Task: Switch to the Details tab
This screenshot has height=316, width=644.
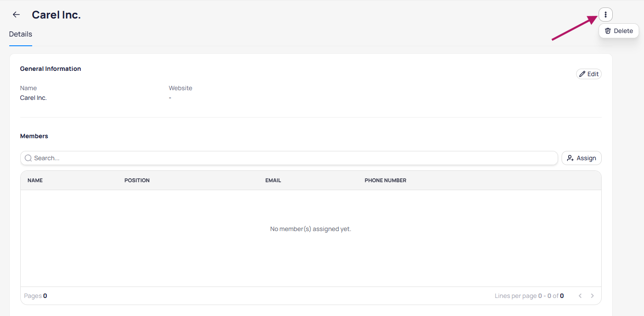Action: (x=20, y=34)
